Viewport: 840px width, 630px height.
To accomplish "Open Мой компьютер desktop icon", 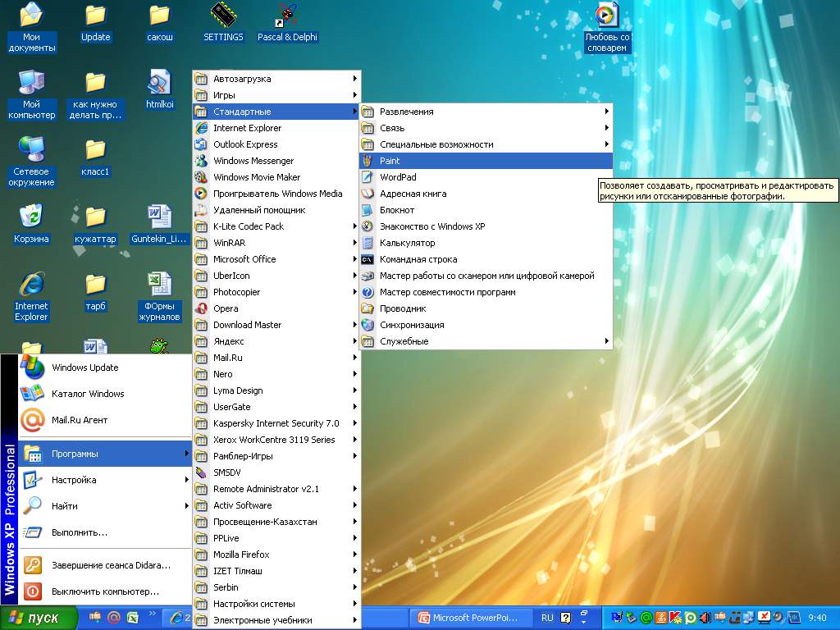I will [x=31, y=84].
